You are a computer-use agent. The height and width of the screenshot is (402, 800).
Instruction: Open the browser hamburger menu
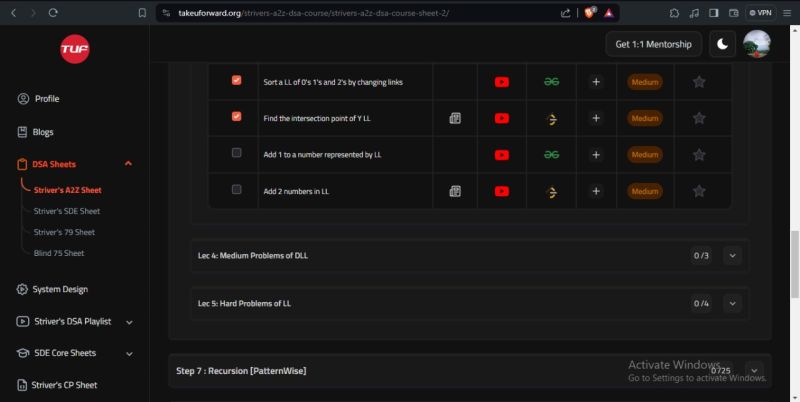[787, 13]
